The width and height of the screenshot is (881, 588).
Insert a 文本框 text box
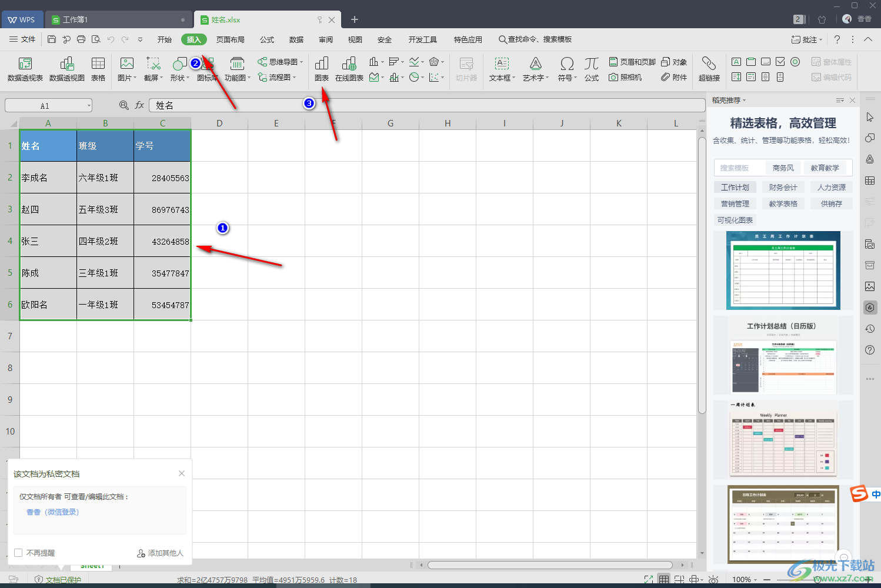pyautogui.click(x=502, y=69)
